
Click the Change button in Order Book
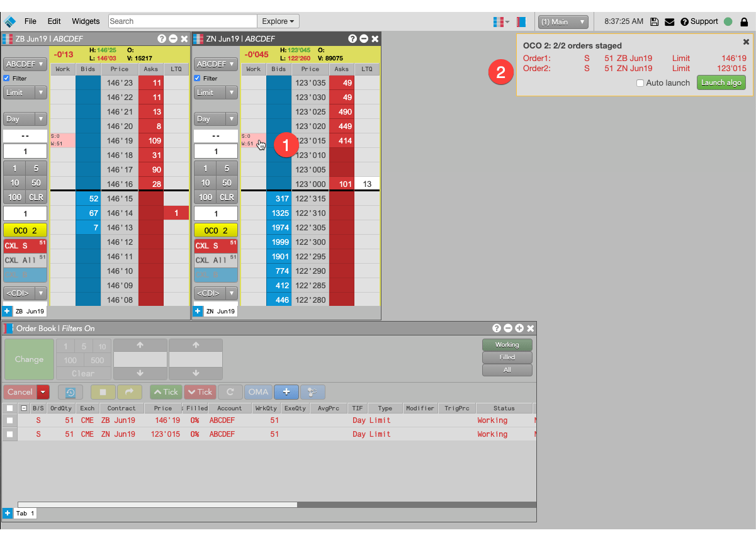(x=29, y=359)
